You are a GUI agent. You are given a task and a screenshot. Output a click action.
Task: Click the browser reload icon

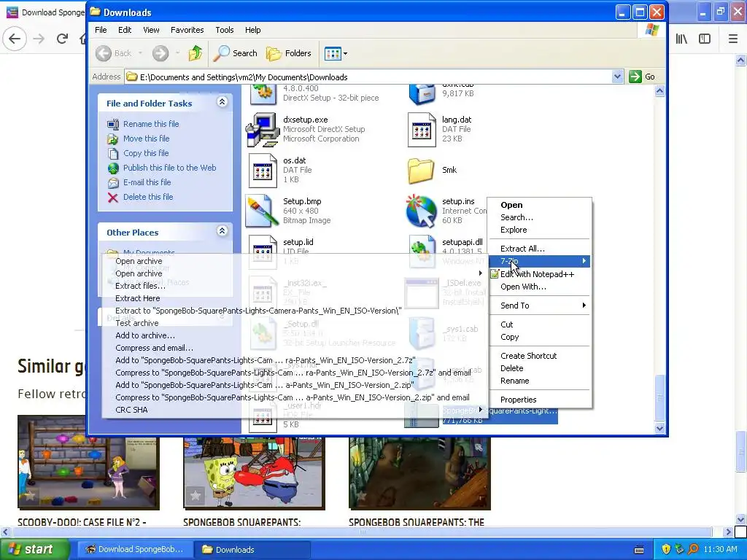[62, 39]
